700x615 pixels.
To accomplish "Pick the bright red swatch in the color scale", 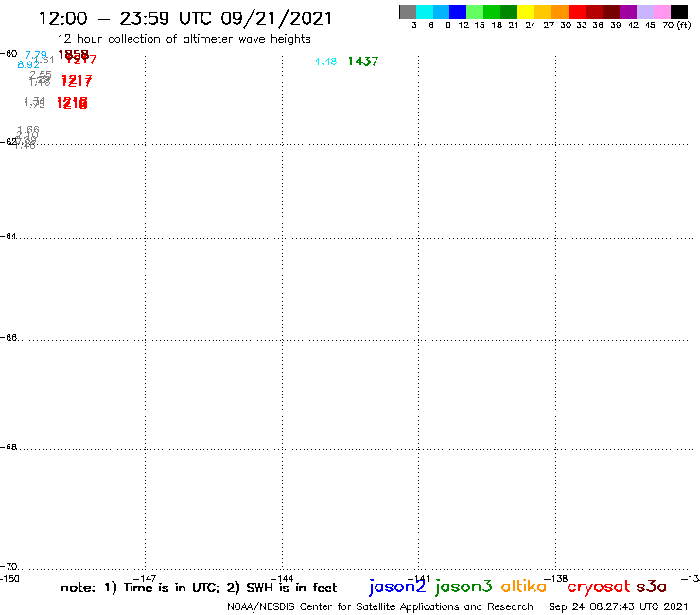I will [x=577, y=11].
